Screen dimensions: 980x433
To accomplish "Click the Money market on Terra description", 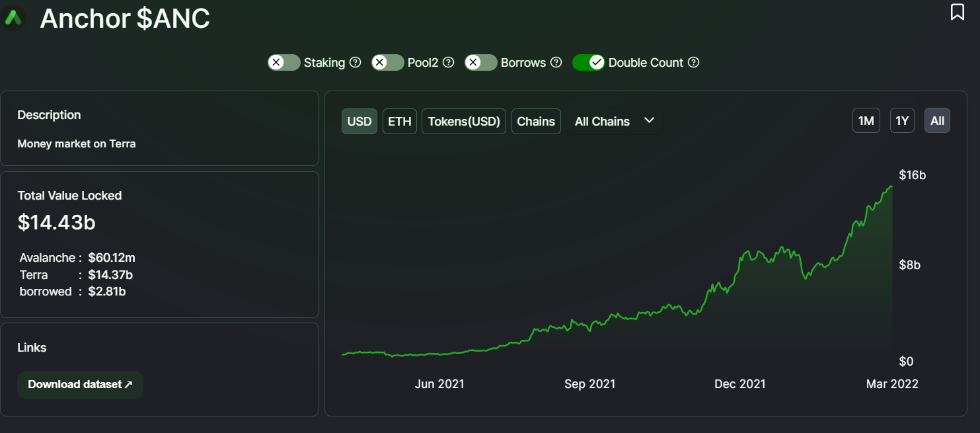I will tap(77, 143).
